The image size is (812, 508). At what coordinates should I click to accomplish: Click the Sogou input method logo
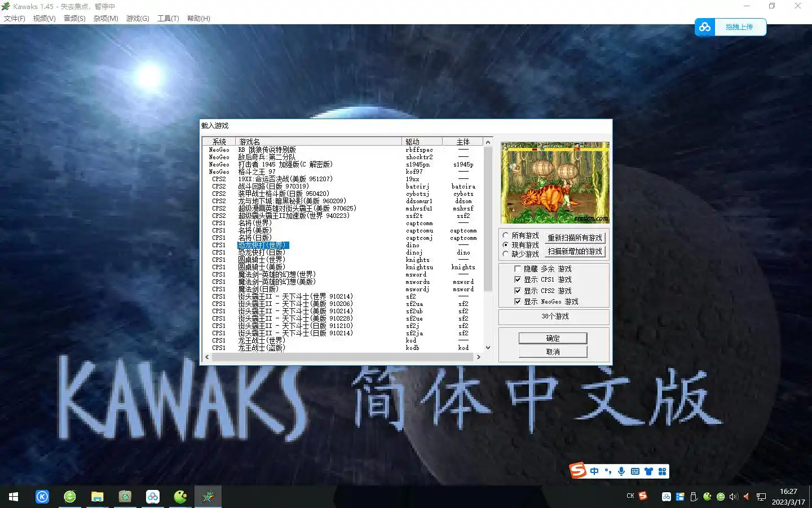[x=578, y=471]
